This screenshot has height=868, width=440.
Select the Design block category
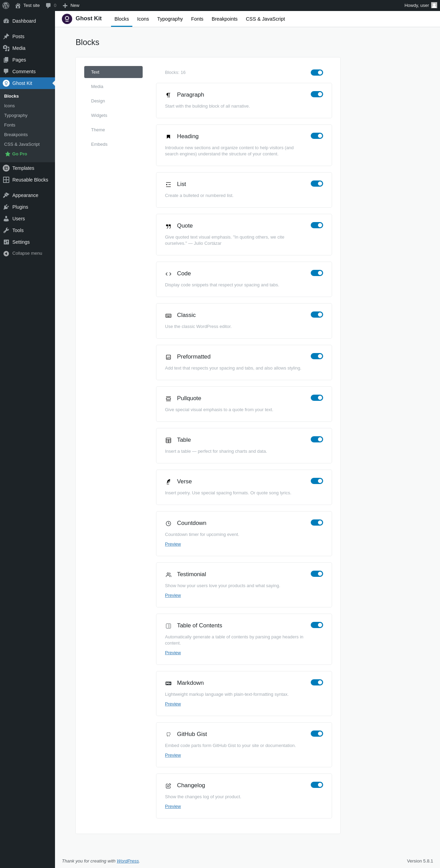pos(113,101)
